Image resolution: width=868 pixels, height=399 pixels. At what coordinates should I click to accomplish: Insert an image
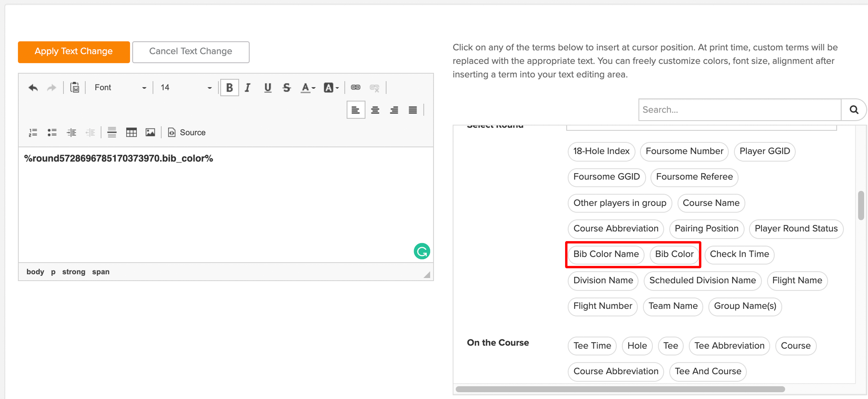click(x=150, y=132)
